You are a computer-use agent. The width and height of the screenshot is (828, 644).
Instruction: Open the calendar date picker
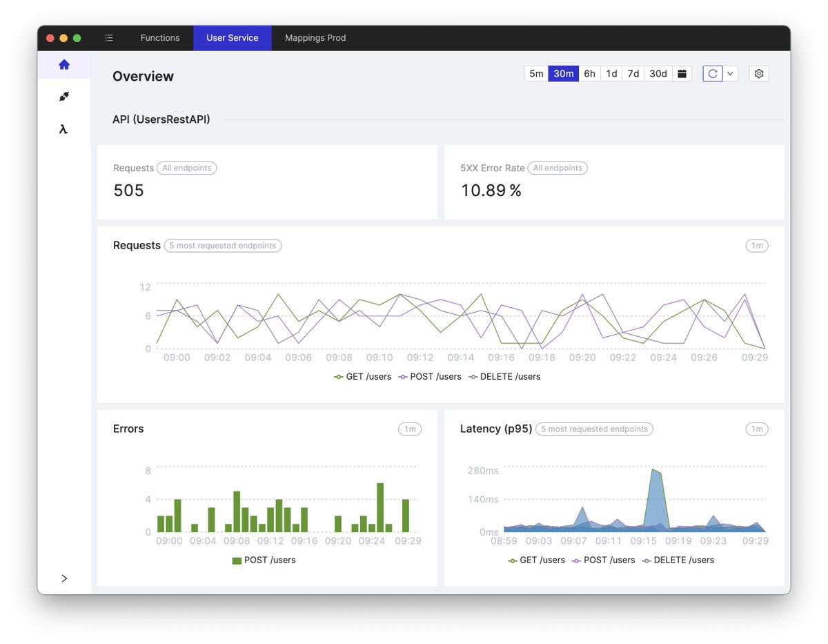[x=682, y=73]
